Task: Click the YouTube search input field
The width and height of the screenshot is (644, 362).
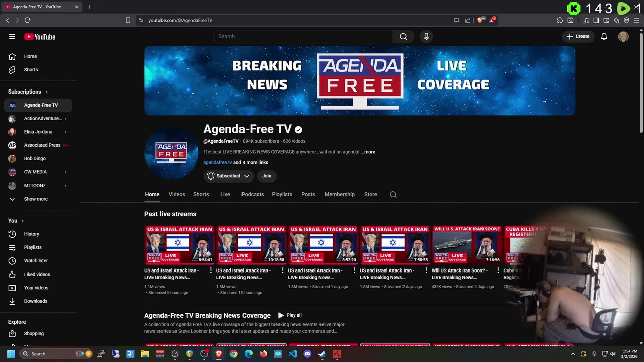Action: coord(303,36)
